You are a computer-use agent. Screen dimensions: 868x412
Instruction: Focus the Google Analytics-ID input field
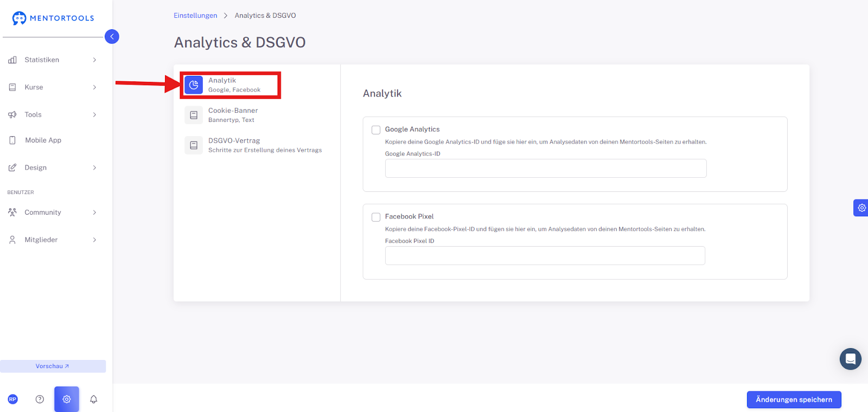point(546,169)
